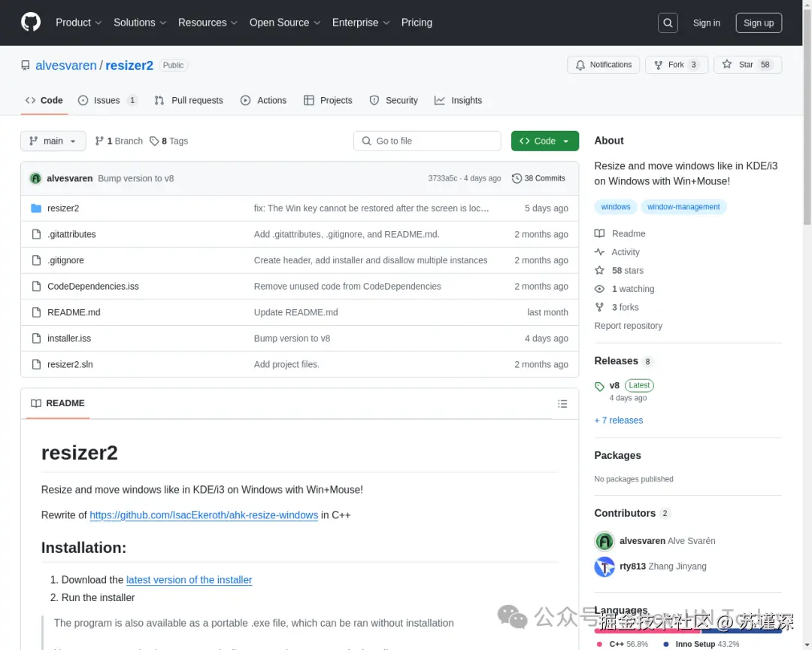The width and height of the screenshot is (812, 650).
Task: Click the Pricing link
Action: [x=417, y=23]
